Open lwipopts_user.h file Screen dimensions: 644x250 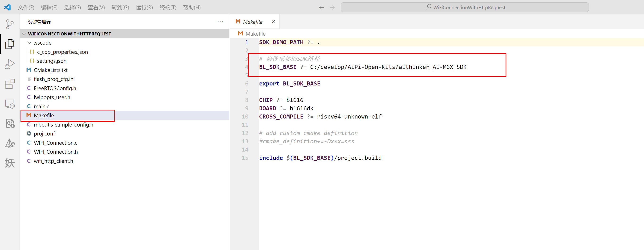coord(125,97)
